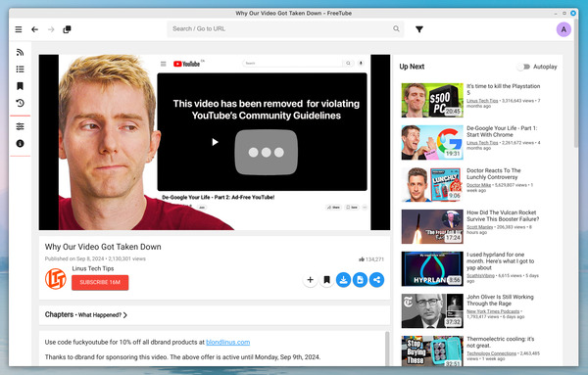Add video to playlist plus button
588x375 pixels.
[x=310, y=280]
